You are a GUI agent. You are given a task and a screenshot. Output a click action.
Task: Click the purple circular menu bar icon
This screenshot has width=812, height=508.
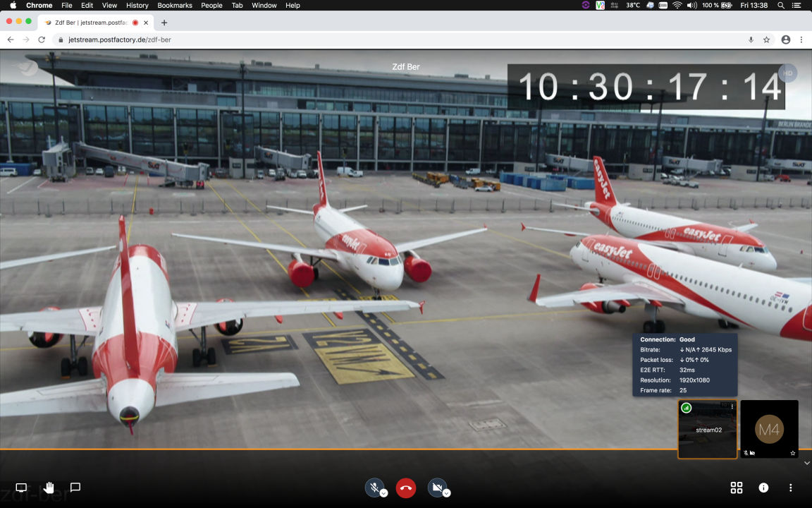pos(586,5)
